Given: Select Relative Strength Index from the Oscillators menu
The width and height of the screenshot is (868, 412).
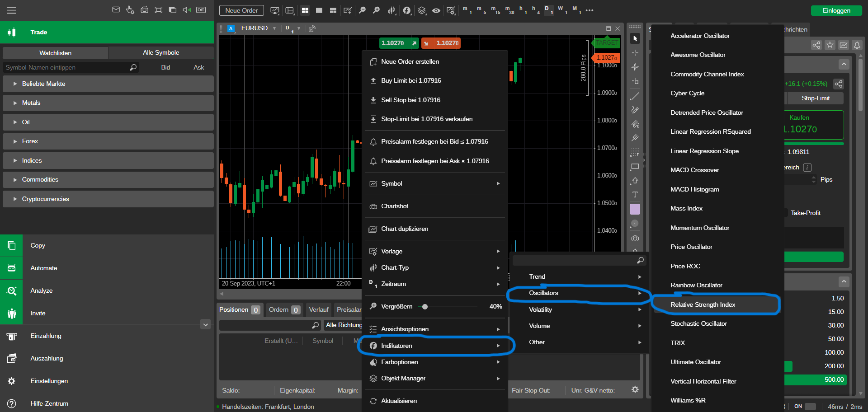Looking at the screenshot, I should pos(703,304).
